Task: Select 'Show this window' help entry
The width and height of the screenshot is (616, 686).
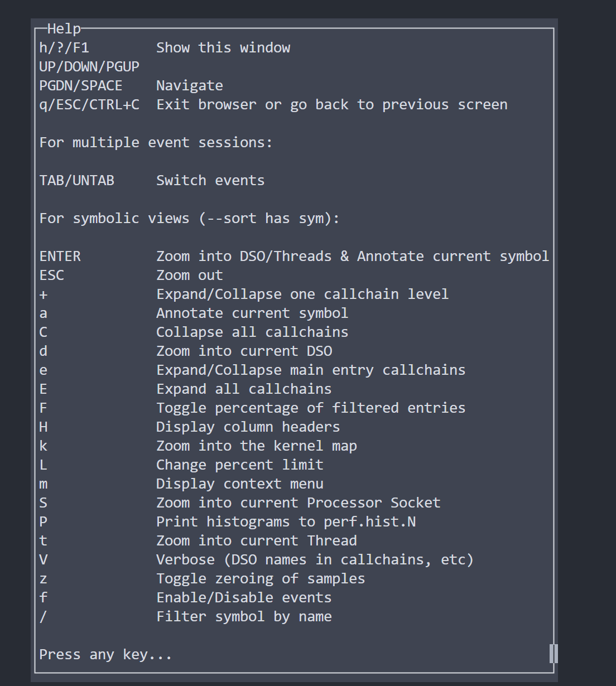Action: 223,47
